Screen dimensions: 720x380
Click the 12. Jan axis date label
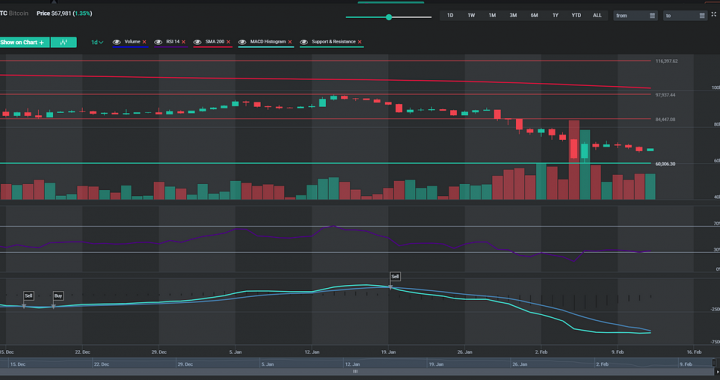(x=312, y=352)
